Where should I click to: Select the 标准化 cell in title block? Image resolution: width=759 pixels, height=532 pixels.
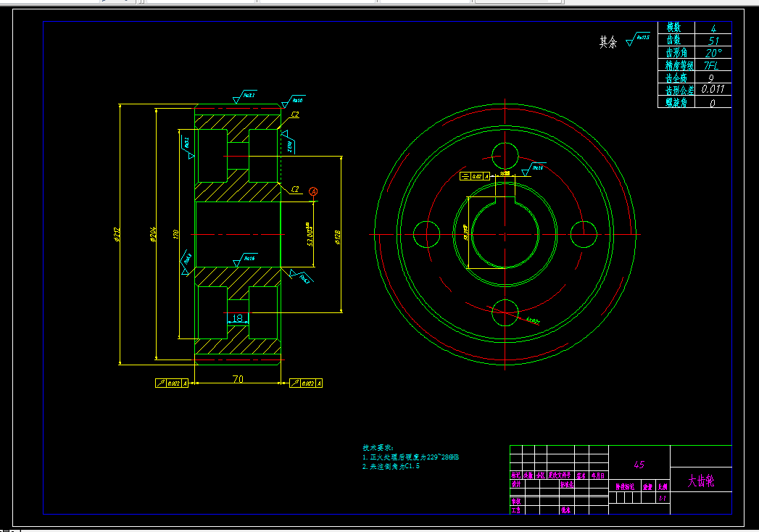(x=567, y=484)
